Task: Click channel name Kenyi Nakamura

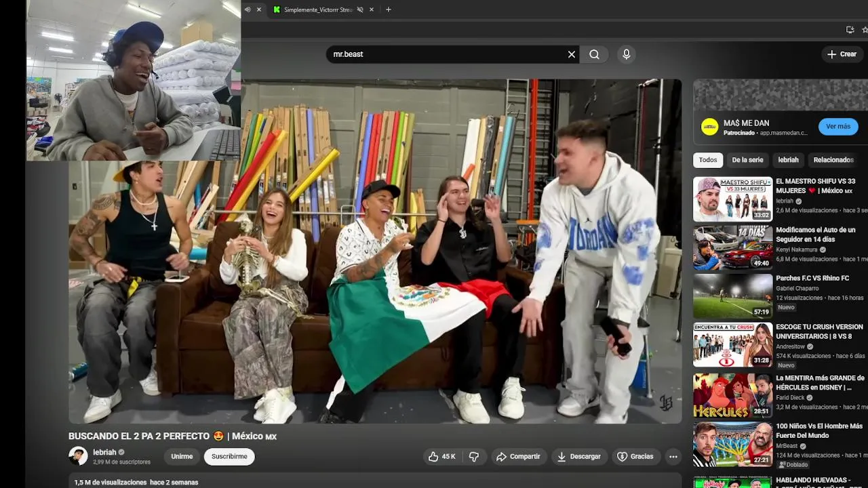Action: click(797, 249)
